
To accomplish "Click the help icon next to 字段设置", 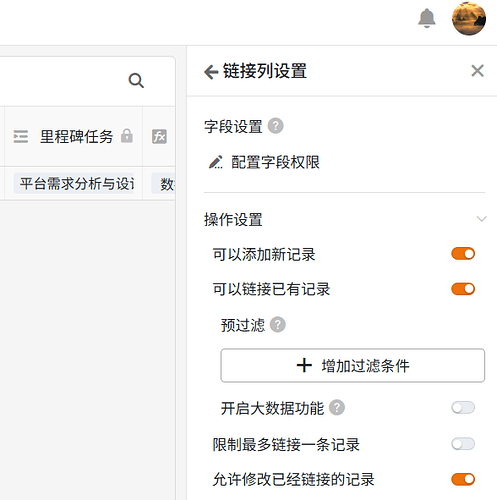I will pos(276,126).
